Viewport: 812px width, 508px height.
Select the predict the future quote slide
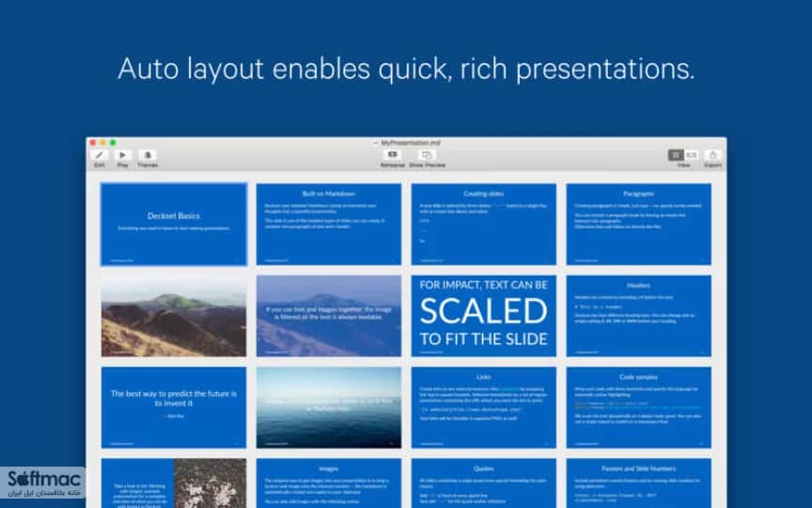174,407
